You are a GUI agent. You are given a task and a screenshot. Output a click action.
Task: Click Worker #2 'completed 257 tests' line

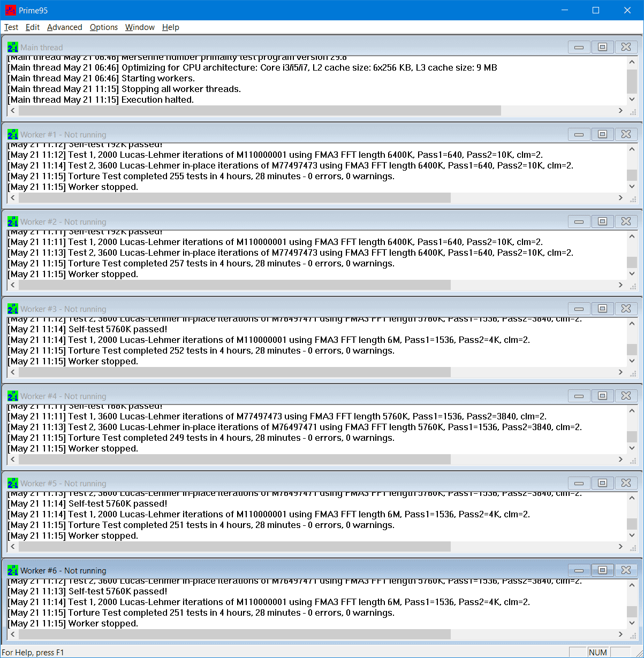pyautogui.click(x=201, y=263)
